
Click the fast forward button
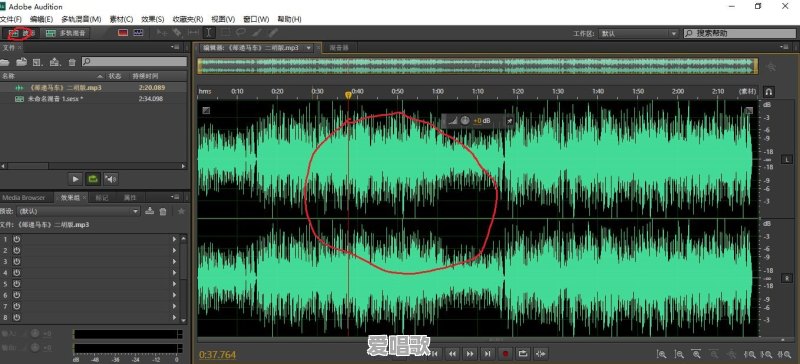470,353
